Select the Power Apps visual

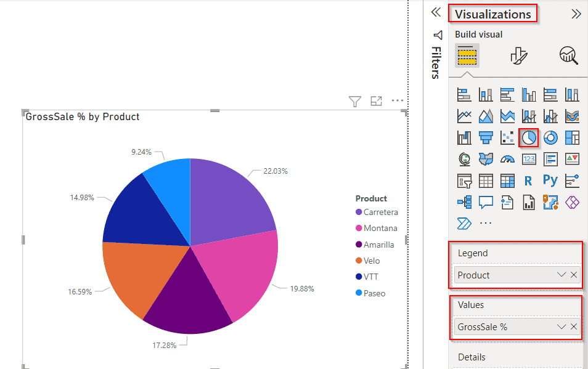pos(572,202)
